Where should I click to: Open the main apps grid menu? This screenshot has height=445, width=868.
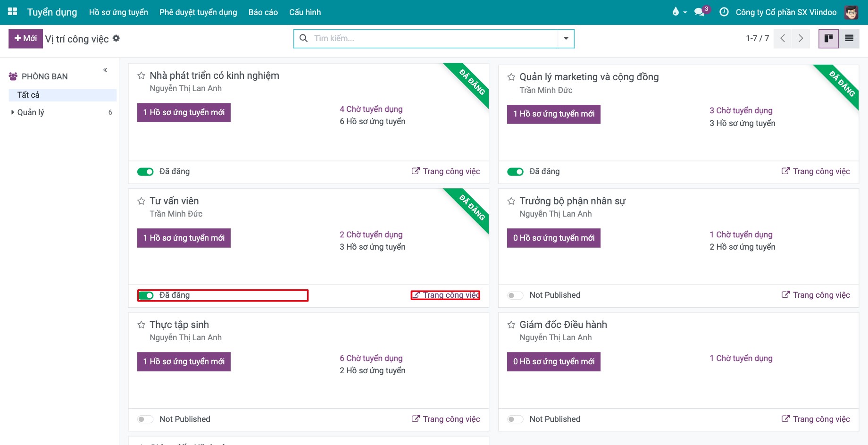(x=12, y=11)
